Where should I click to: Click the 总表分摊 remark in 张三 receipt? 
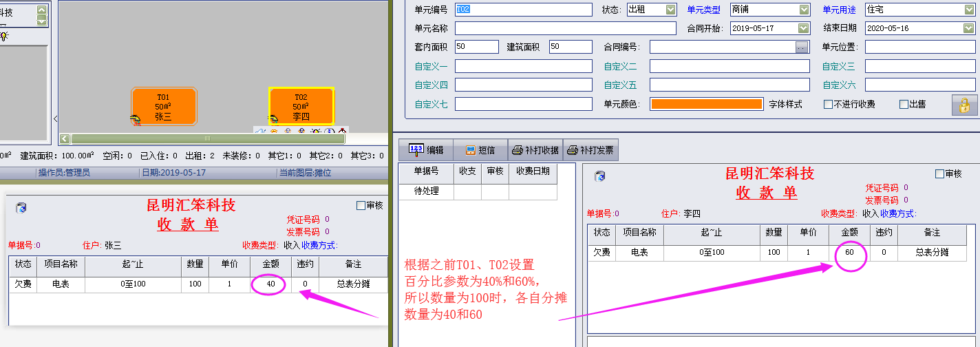[353, 284]
